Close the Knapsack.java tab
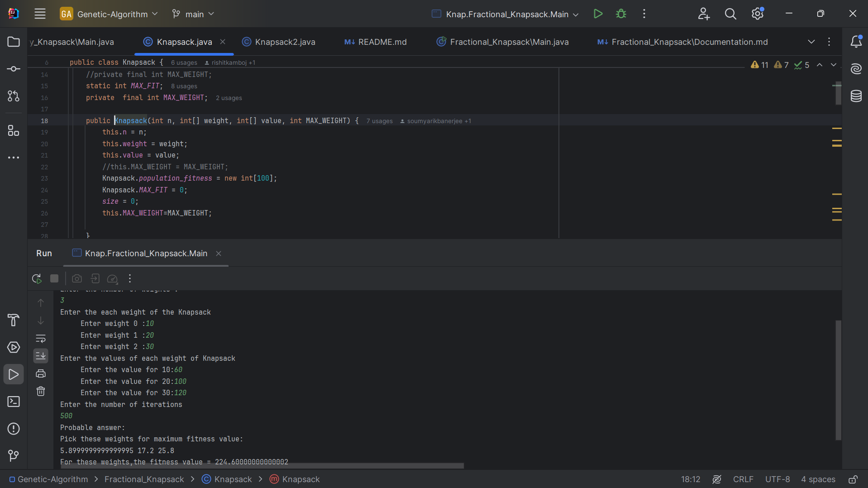Image resolution: width=868 pixels, height=488 pixels. tap(223, 42)
